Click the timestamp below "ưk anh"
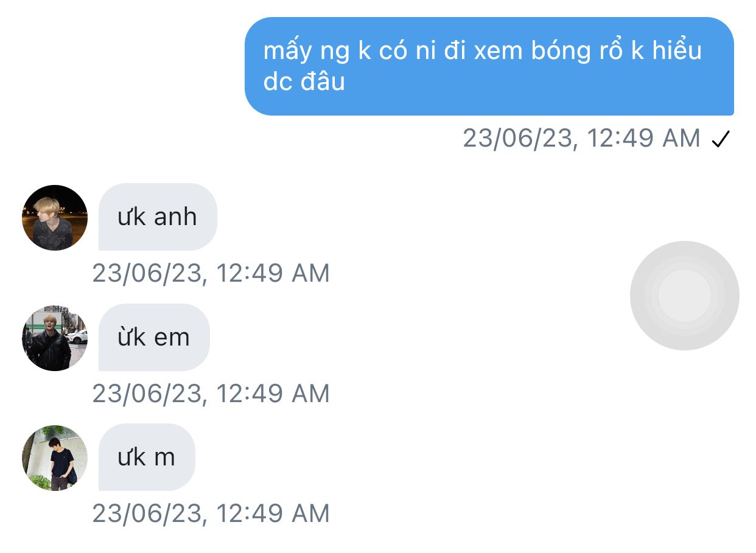The height and width of the screenshot is (553, 756). coord(211,273)
